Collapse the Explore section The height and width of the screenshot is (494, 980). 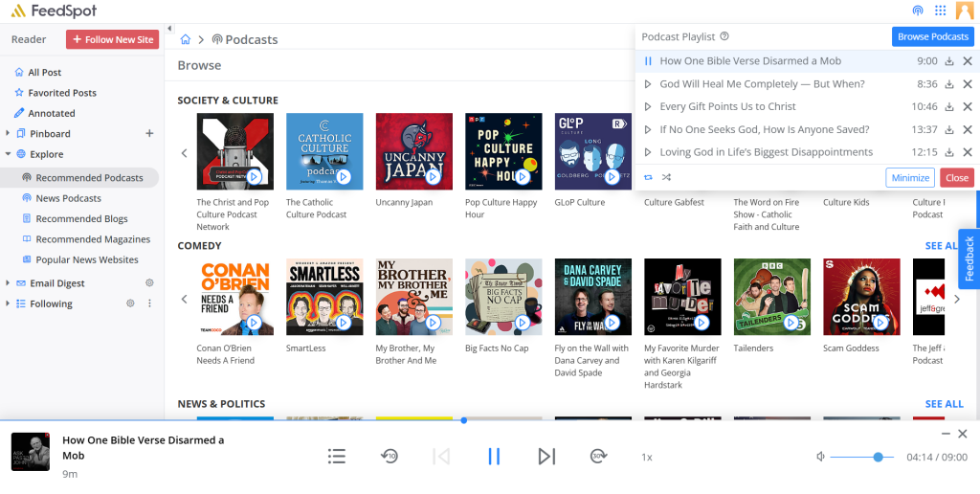(x=9, y=154)
